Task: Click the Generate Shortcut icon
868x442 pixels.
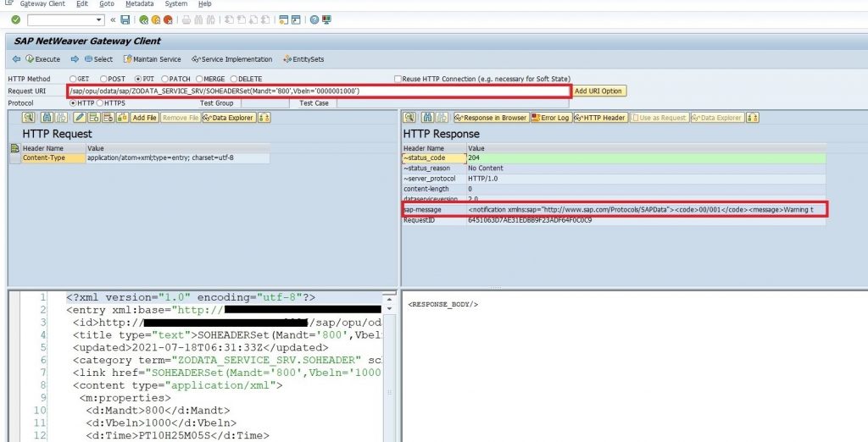Action: pyautogui.click(x=296, y=20)
